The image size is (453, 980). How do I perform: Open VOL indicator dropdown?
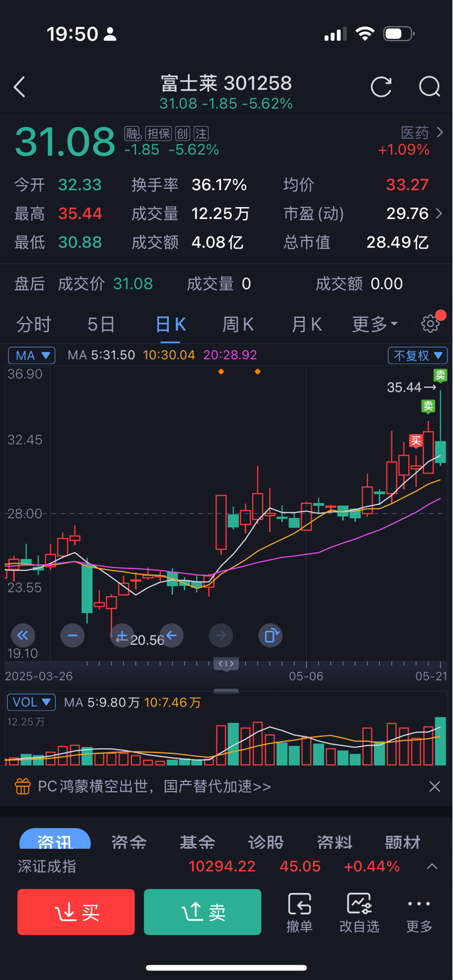[32, 702]
